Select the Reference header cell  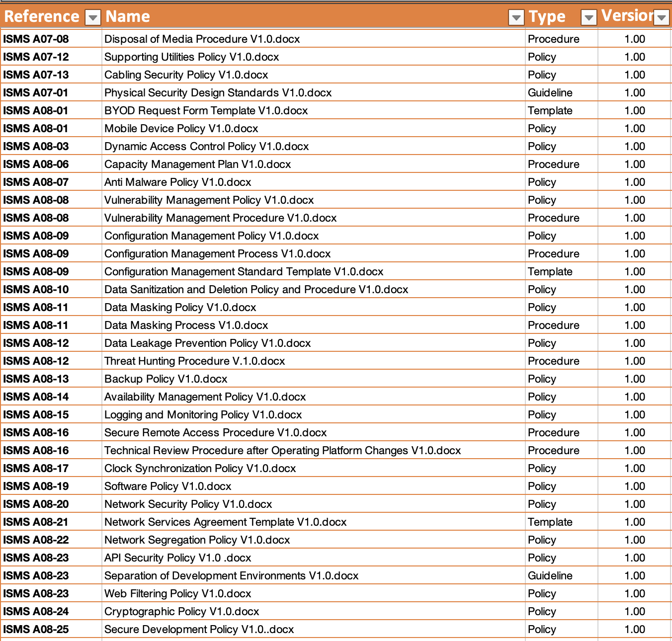click(51, 16)
